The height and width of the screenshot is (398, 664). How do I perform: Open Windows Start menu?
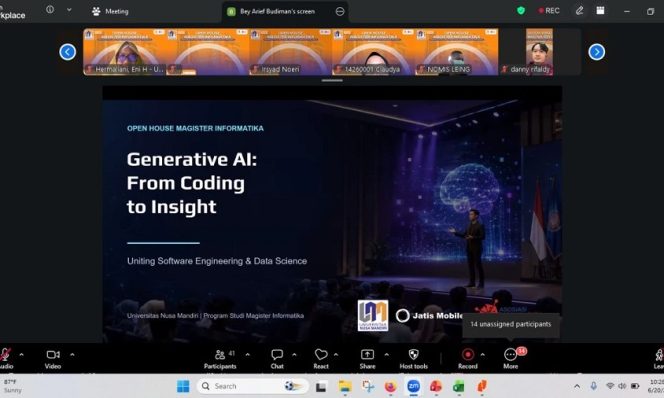[x=183, y=386]
